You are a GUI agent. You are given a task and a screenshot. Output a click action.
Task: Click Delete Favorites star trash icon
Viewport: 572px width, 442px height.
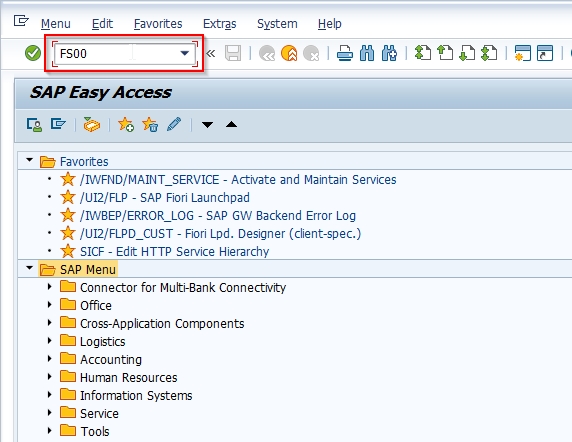pos(150,124)
